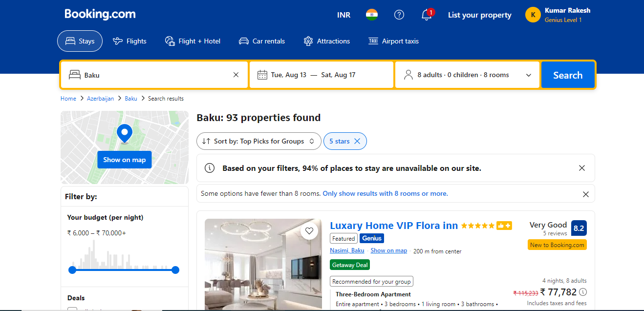Select the Car rentals tab
Viewport: 644px width, 311px height.
coord(261,41)
